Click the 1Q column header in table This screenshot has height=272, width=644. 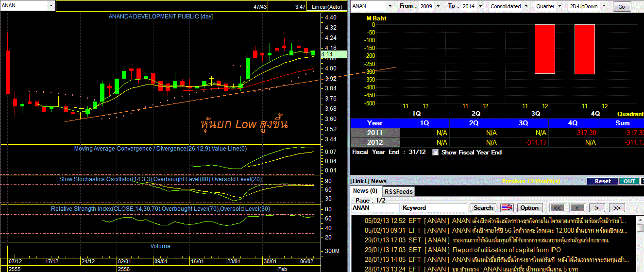[424, 123]
